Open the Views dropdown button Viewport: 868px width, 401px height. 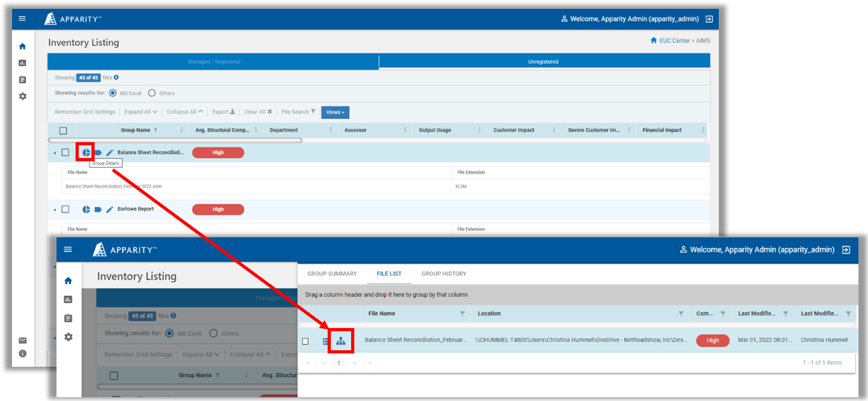[335, 112]
